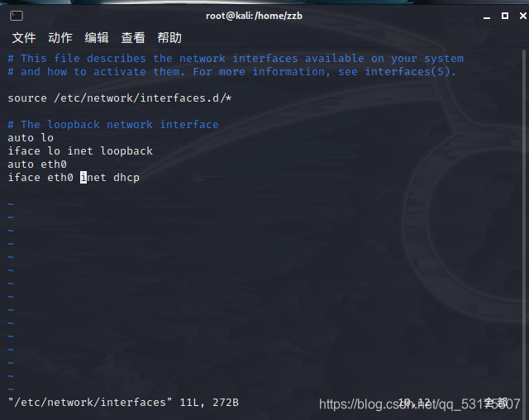This screenshot has width=529, height=420.
Task: Click the comment line starting '# and how to activate'
Action: [231, 72]
